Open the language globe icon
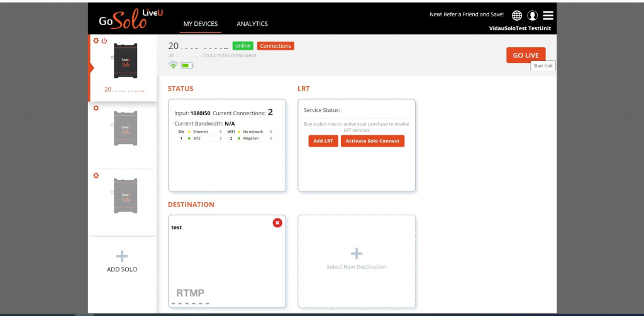644x316 pixels. 517,16
